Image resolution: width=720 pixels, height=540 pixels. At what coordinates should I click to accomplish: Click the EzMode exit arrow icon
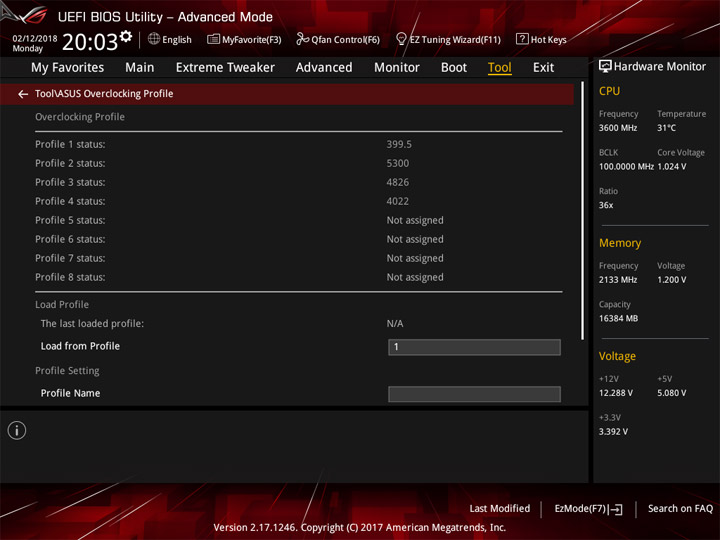pyautogui.click(x=617, y=509)
